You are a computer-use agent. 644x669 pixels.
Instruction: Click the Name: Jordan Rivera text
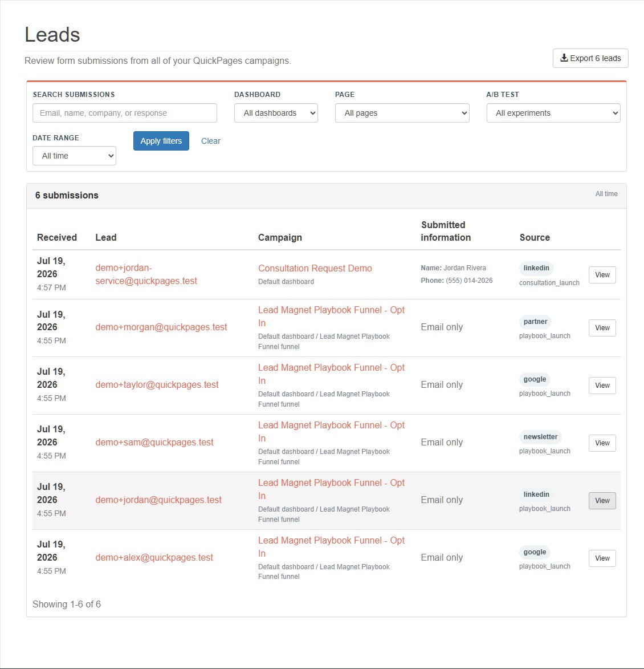tap(453, 268)
